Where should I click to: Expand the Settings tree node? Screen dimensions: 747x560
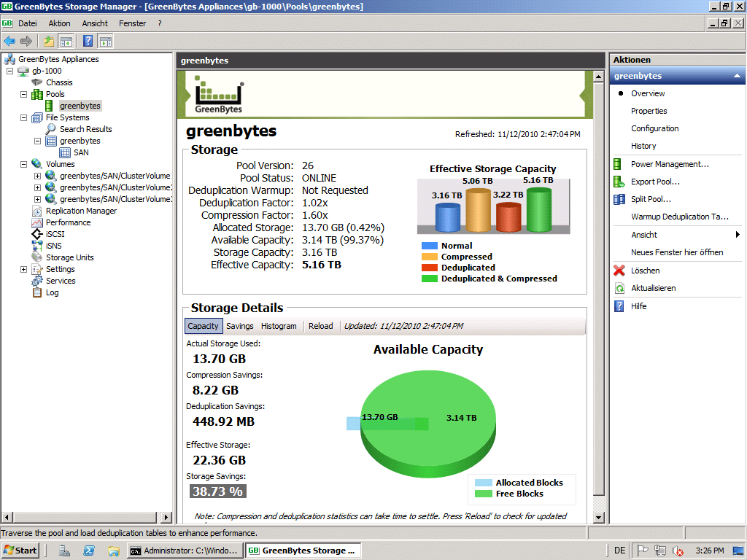23,269
